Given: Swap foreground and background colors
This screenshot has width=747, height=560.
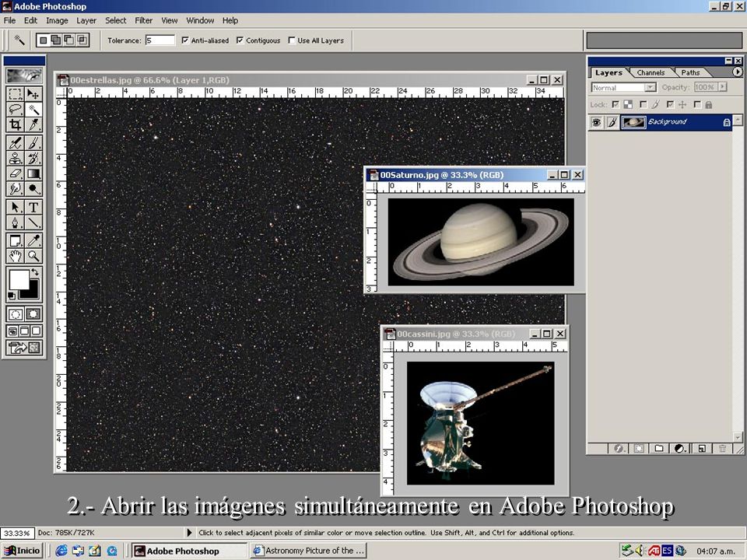Looking at the screenshot, I should click(x=35, y=272).
